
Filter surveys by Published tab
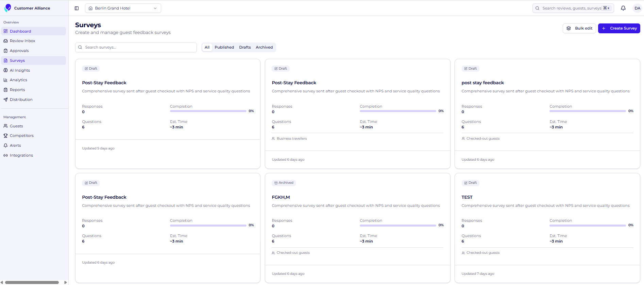tap(224, 47)
